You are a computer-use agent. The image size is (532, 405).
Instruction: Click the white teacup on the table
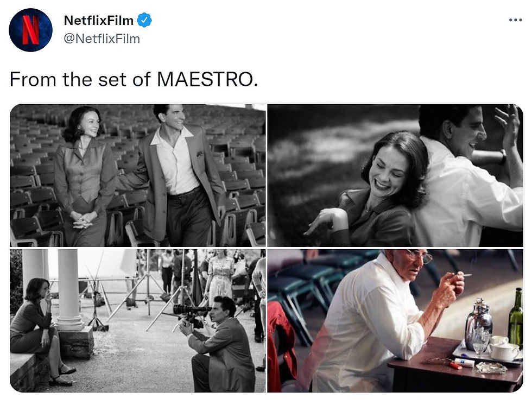point(503,351)
